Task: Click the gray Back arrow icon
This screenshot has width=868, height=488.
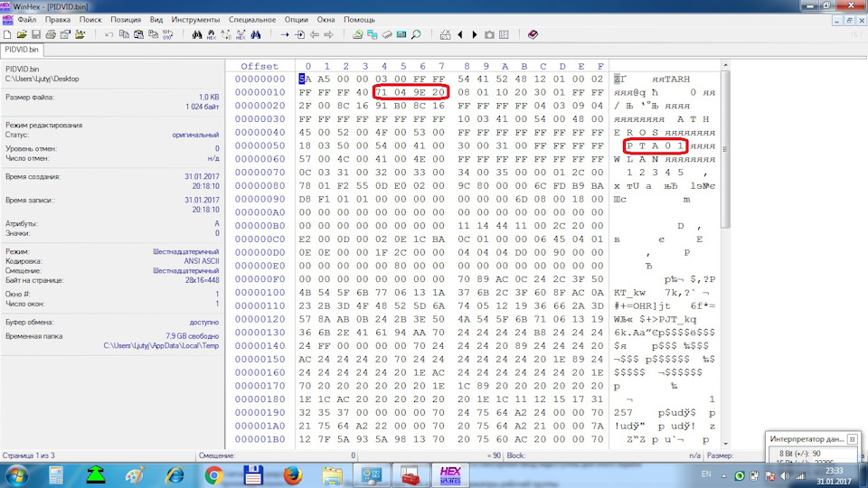Action: tap(314, 34)
